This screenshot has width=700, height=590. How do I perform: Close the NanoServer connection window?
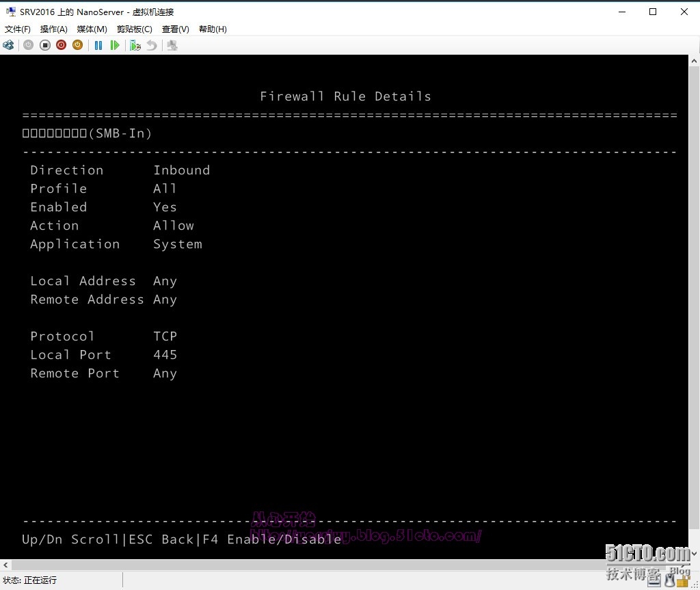[x=684, y=12]
